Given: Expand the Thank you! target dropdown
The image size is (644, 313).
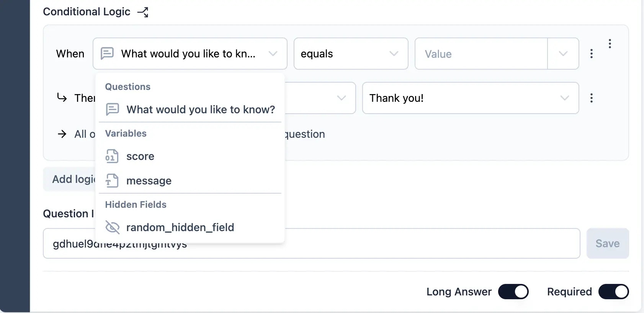Looking at the screenshot, I should (564, 98).
